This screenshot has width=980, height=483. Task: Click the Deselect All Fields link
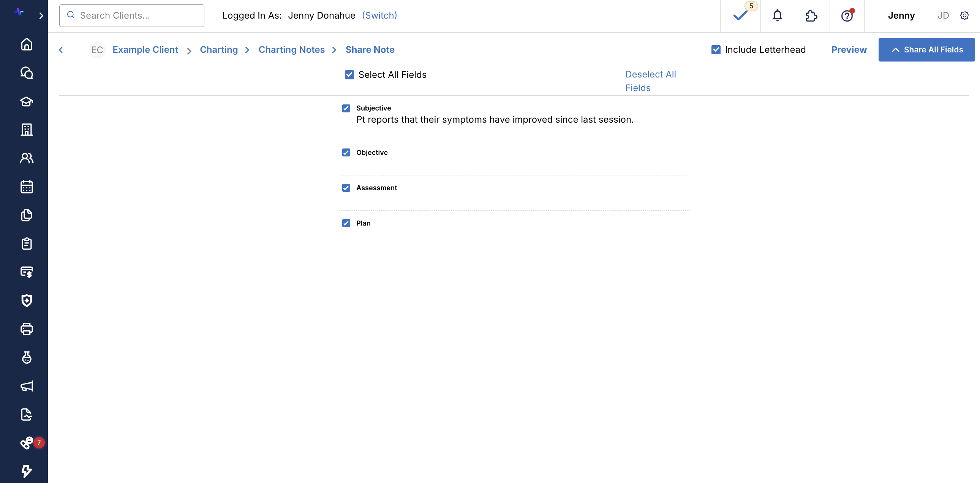pos(650,81)
